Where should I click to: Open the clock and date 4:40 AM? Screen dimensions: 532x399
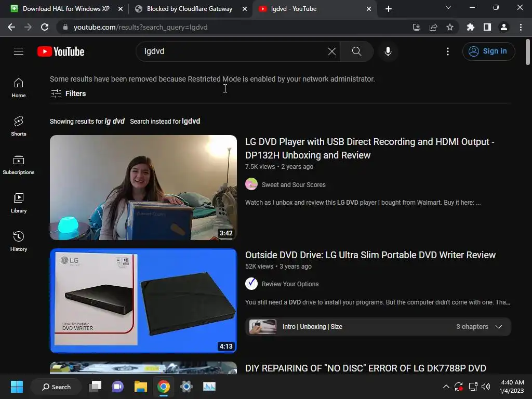(512, 387)
